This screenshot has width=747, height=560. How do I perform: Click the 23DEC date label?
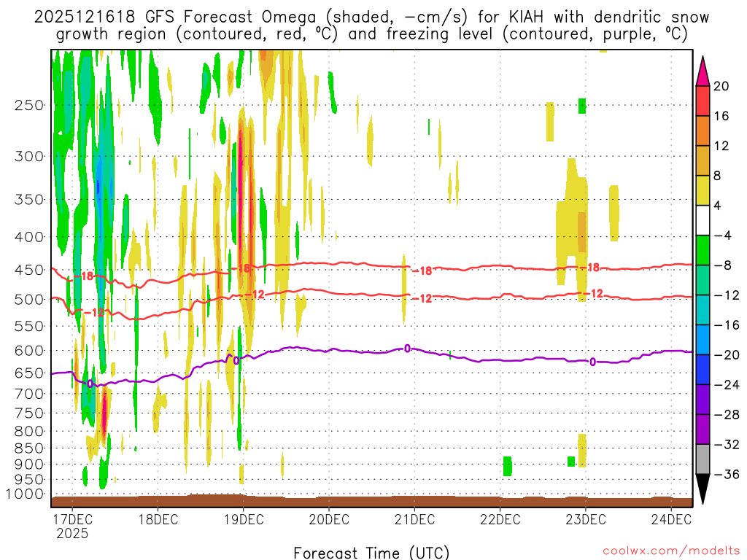point(586,519)
